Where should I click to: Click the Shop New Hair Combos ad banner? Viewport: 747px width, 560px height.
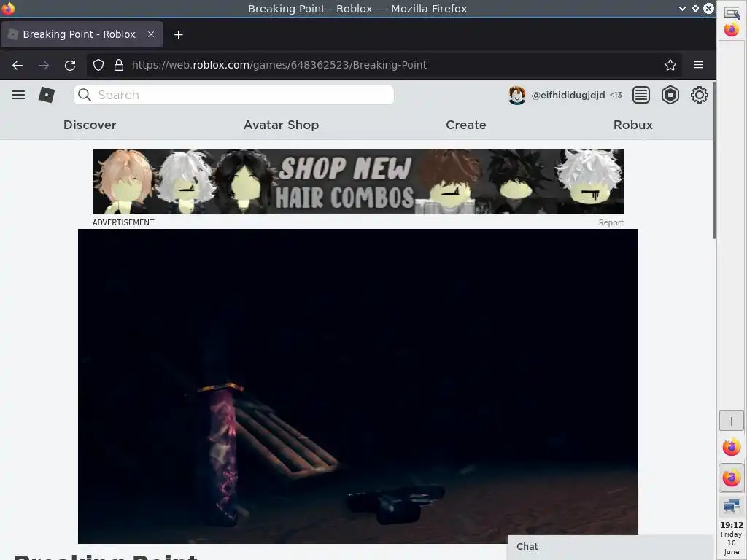point(357,182)
